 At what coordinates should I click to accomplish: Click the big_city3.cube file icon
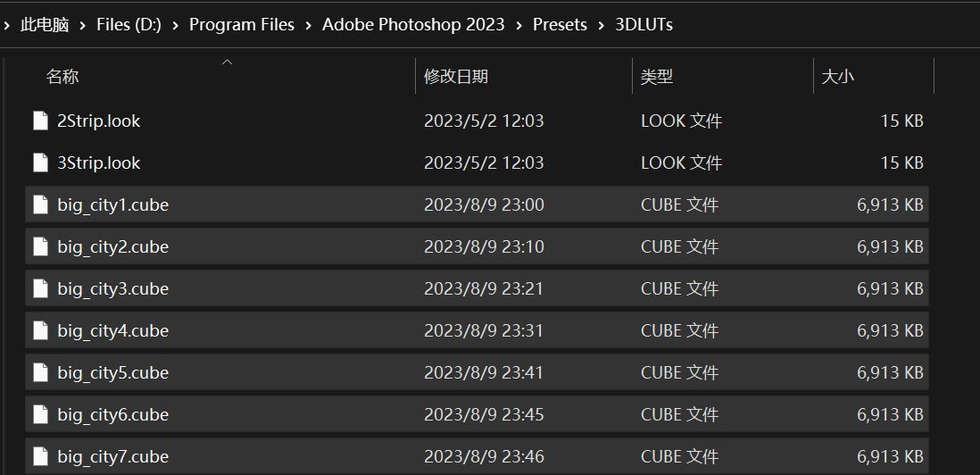41,288
